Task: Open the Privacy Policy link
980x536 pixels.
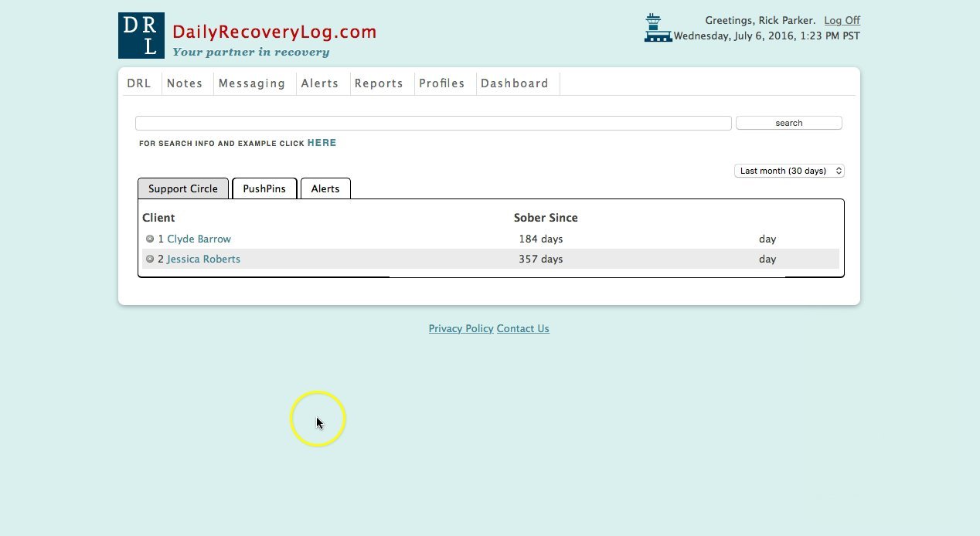Action: pos(461,328)
